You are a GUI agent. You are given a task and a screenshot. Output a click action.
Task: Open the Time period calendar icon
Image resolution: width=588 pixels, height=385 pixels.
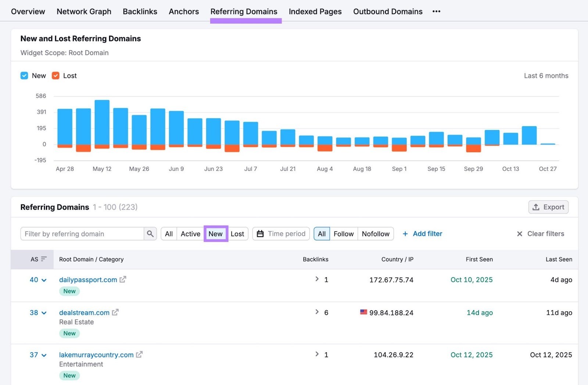pyautogui.click(x=260, y=234)
